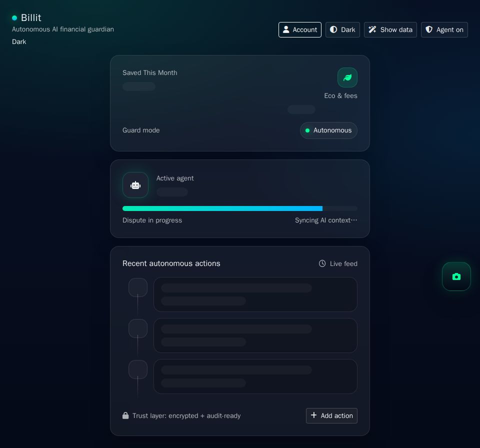The width and height of the screenshot is (480, 448).
Task: Click the Add action button
Action: click(331, 415)
